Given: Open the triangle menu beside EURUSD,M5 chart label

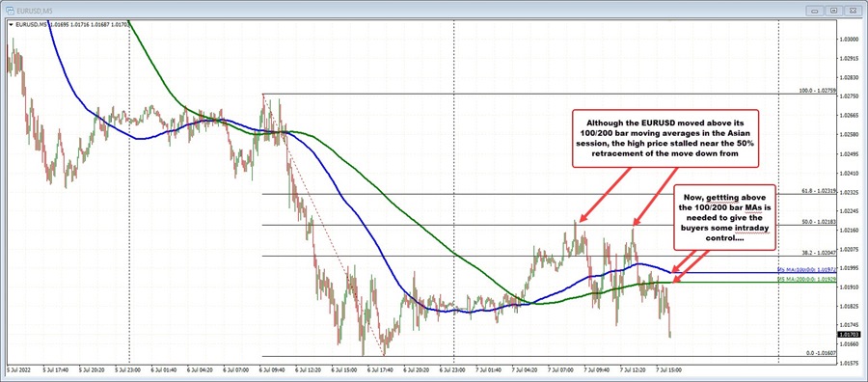Looking at the screenshot, I should 11,24.
